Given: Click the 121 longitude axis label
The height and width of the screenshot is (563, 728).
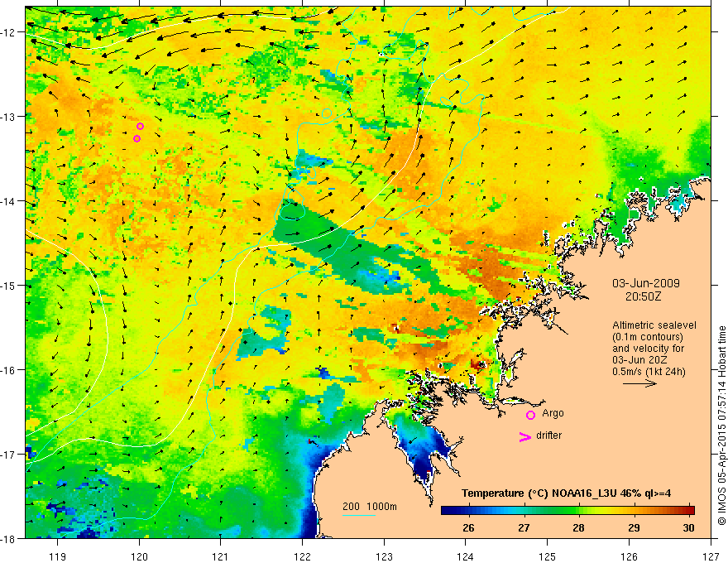Looking at the screenshot, I should tap(221, 556).
